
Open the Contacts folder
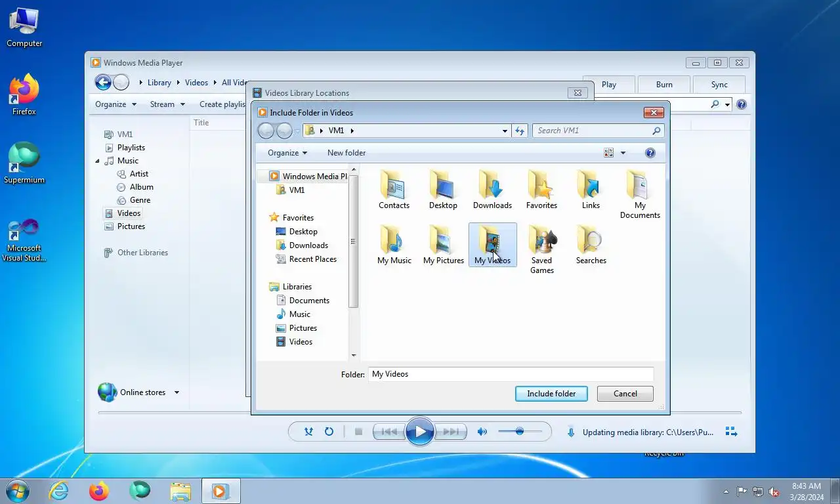pos(394,190)
